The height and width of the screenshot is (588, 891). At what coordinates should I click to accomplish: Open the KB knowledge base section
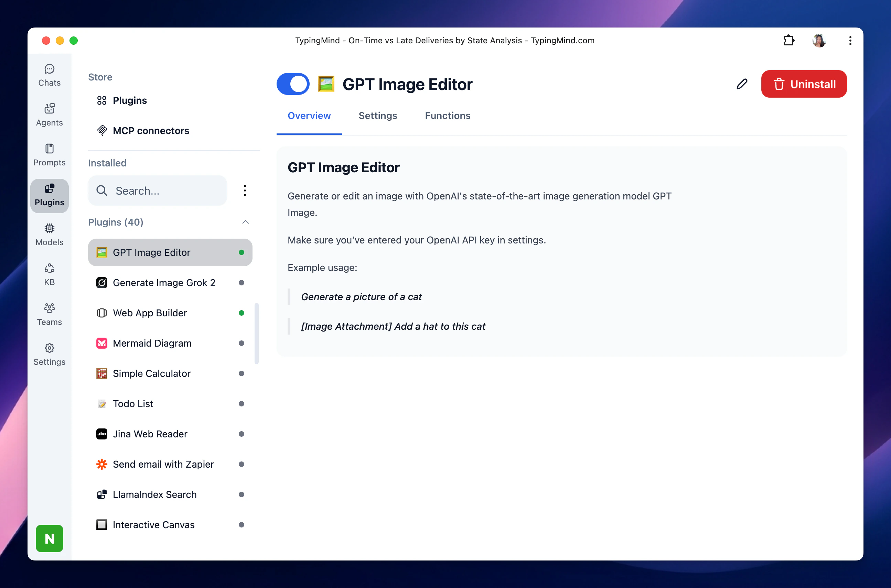(50, 275)
